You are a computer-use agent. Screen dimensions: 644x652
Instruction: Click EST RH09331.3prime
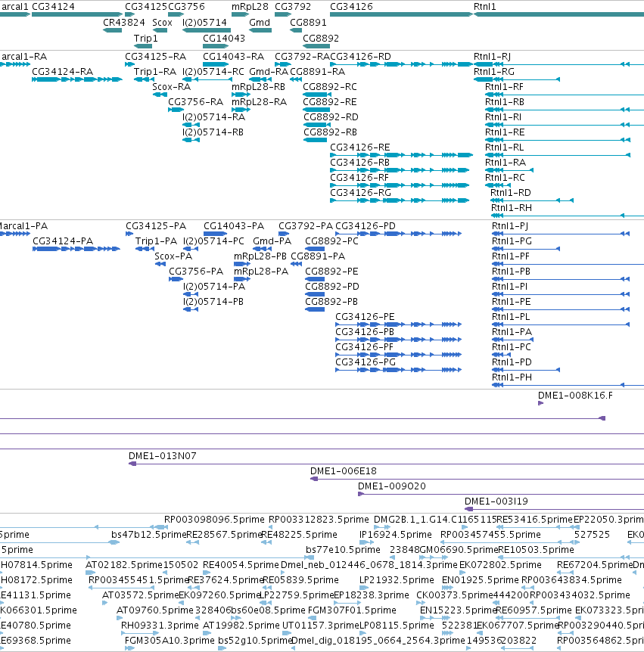pos(160,626)
